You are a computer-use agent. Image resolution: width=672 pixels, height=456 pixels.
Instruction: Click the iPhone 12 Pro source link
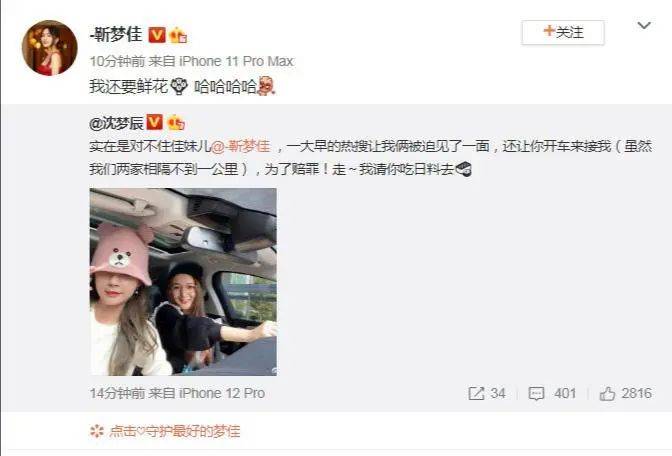click(222, 393)
